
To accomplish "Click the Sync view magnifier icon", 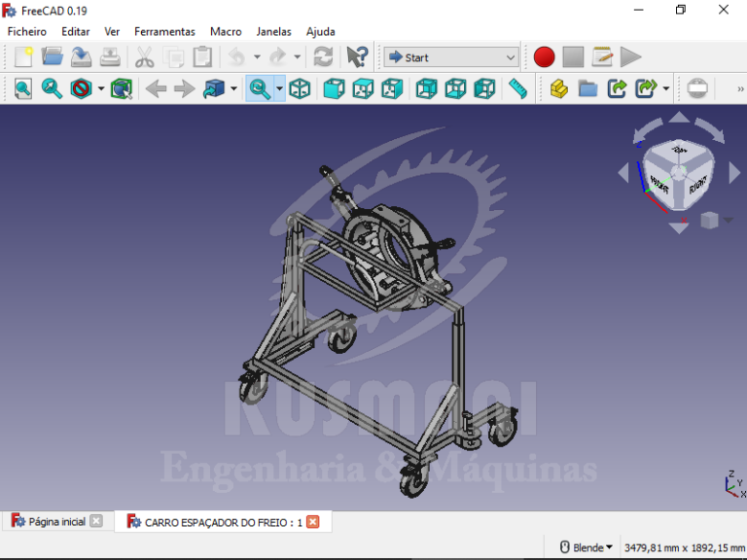I will point(260,88).
